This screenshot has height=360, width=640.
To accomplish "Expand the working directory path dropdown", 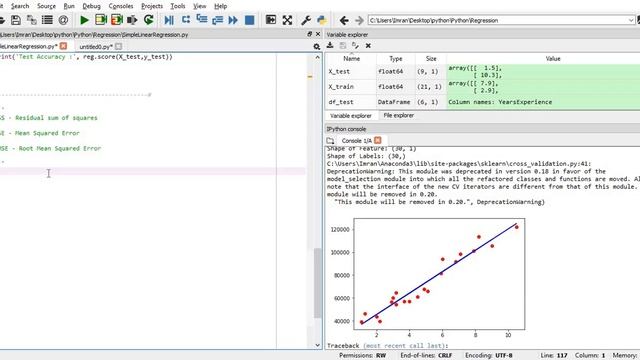I will [631, 20].
